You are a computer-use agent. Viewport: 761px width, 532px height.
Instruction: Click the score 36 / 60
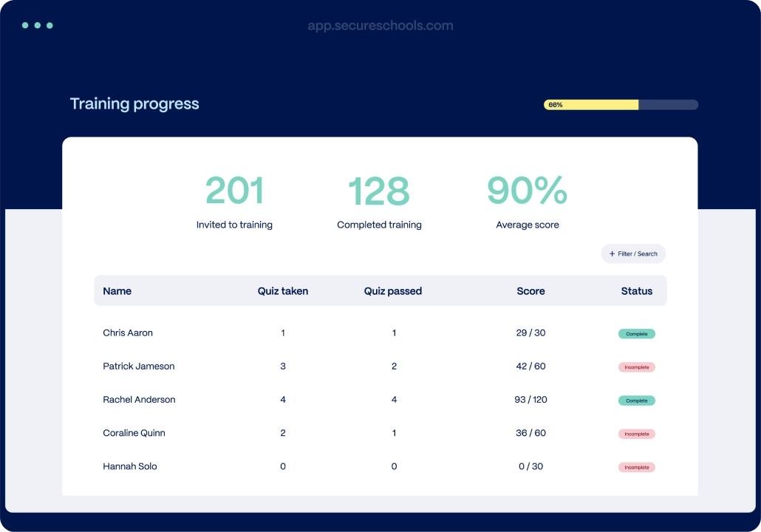coord(530,433)
